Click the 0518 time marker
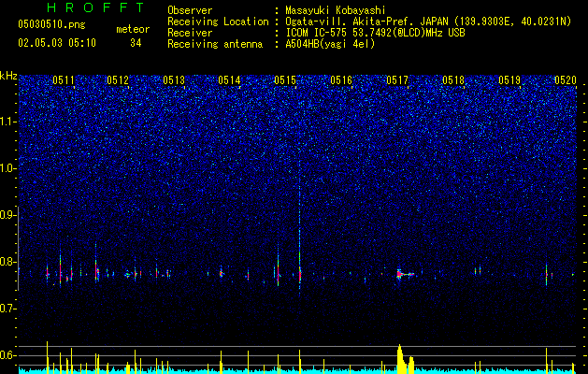 click(x=453, y=80)
